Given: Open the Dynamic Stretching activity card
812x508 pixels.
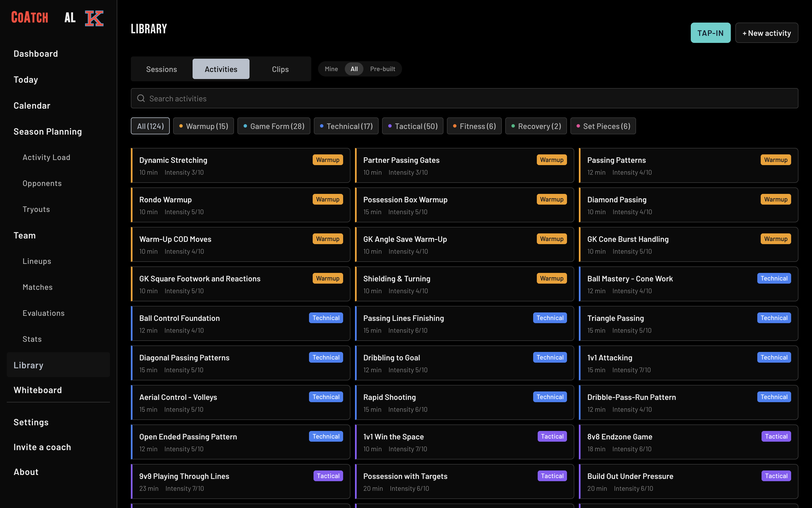Looking at the screenshot, I should tap(240, 165).
